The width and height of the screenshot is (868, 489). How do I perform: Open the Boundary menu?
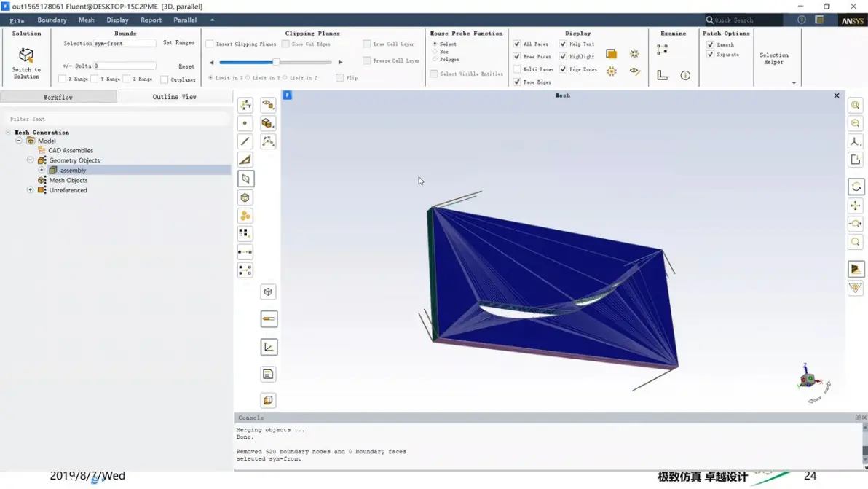[x=52, y=20]
